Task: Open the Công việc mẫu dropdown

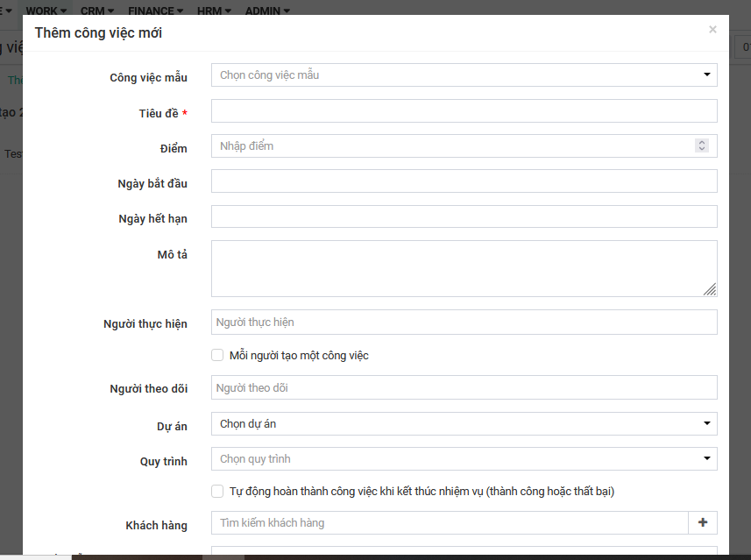Action: tap(464, 75)
